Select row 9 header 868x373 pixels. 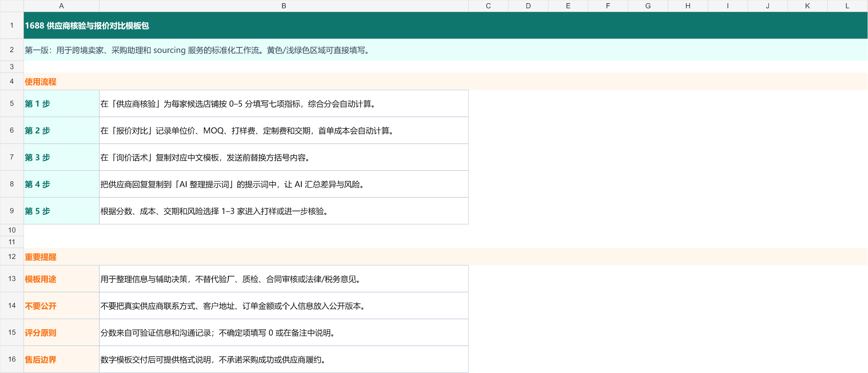(x=12, y=211)
